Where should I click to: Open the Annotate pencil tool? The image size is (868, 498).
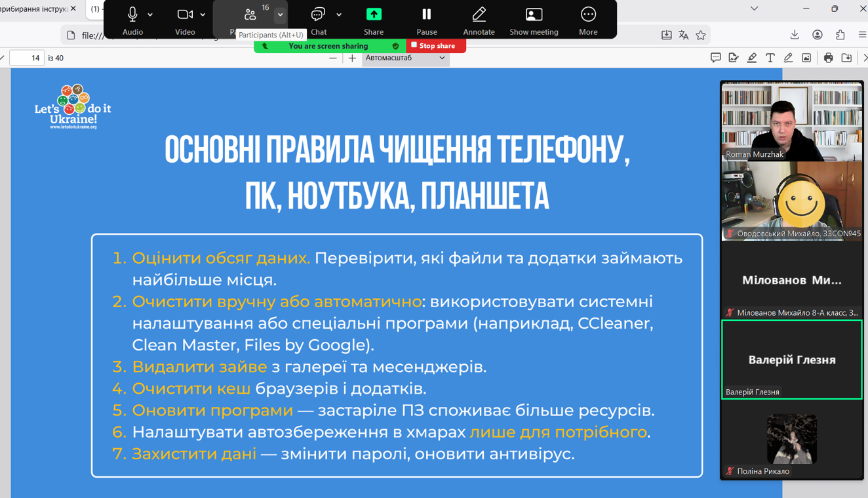(479, 15)
